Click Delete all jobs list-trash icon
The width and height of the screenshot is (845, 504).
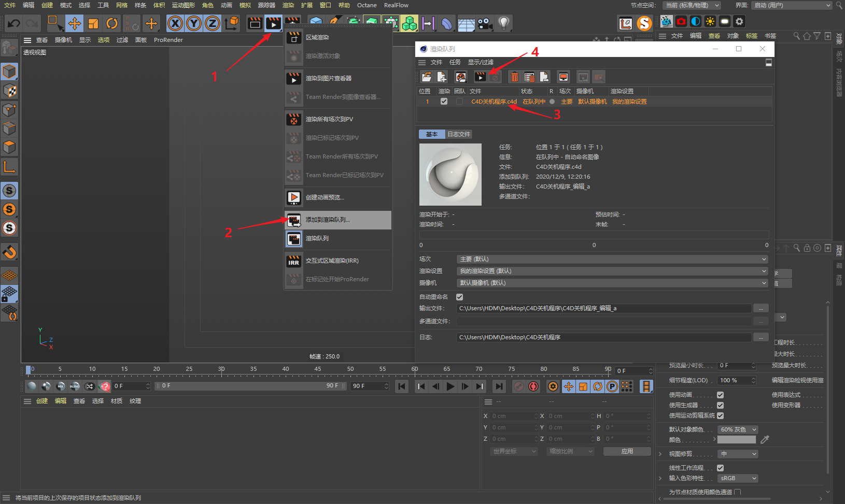529,77
